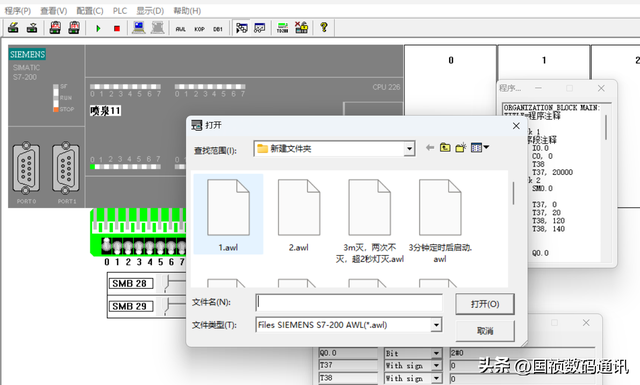The height and width of the screenshot is (385, 640).
Task: Click the second red PLC configuration icon
Action: point(74,28)
